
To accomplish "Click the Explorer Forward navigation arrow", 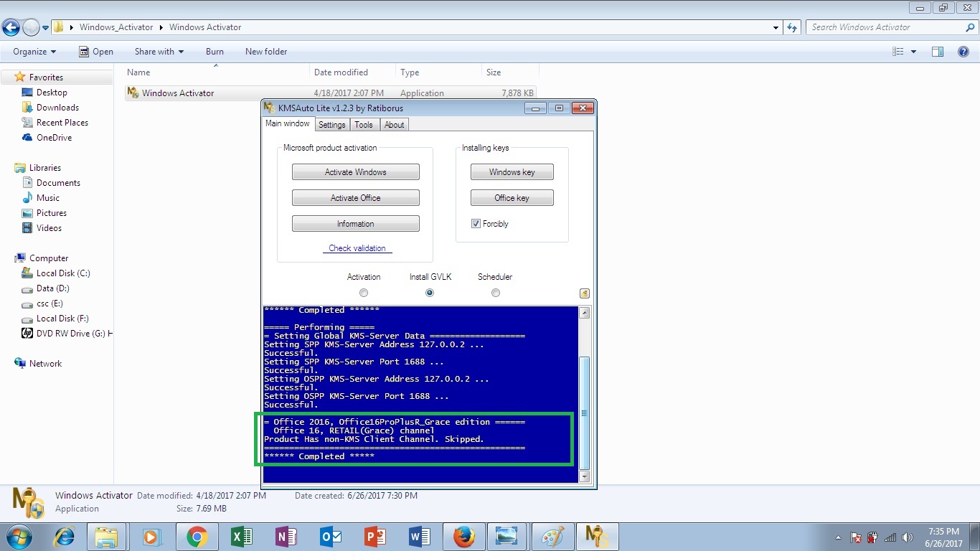I will pyautogui.click(x=31, y=28).
